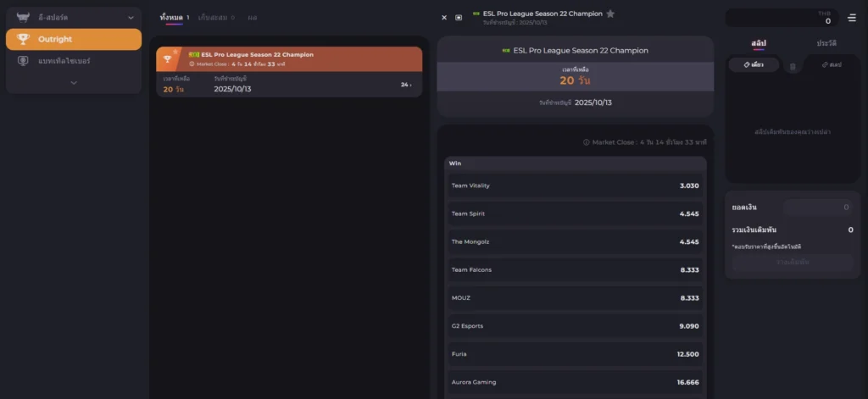Click the รวมเงินเดิมพัน total value

[x=850, y=230]
